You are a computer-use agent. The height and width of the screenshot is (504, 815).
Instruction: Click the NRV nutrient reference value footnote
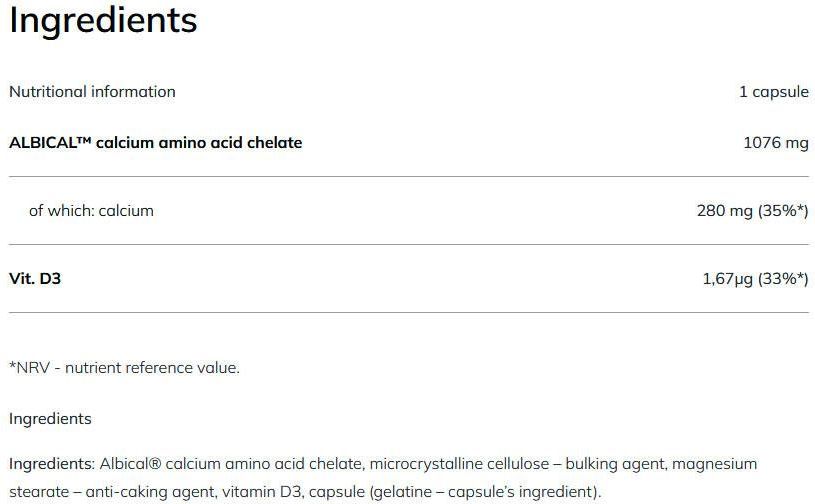coord(124,368)
